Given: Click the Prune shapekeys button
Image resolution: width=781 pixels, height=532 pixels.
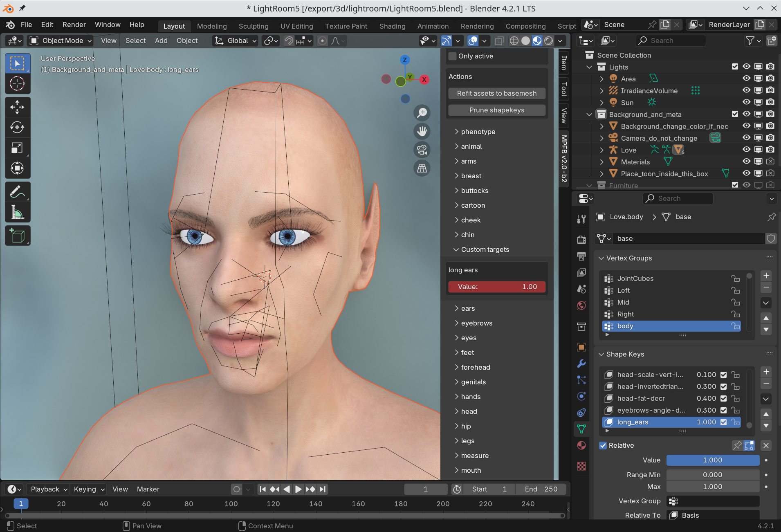Looking at the screenshot, I should pyautogui.click(x=497, y=110).
